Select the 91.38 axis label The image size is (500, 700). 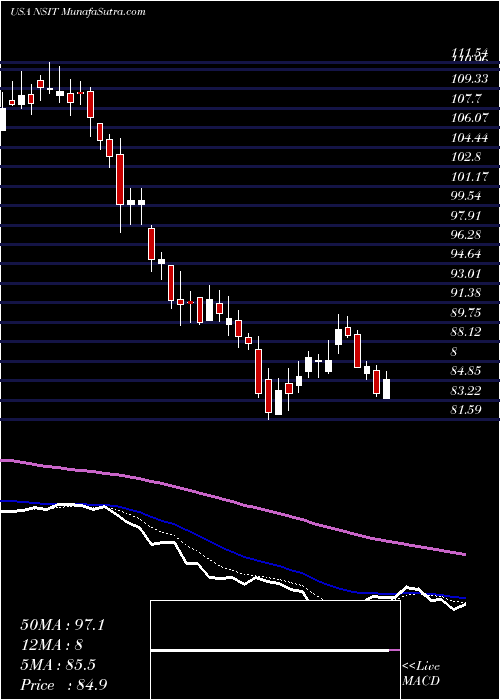(467, 293)
